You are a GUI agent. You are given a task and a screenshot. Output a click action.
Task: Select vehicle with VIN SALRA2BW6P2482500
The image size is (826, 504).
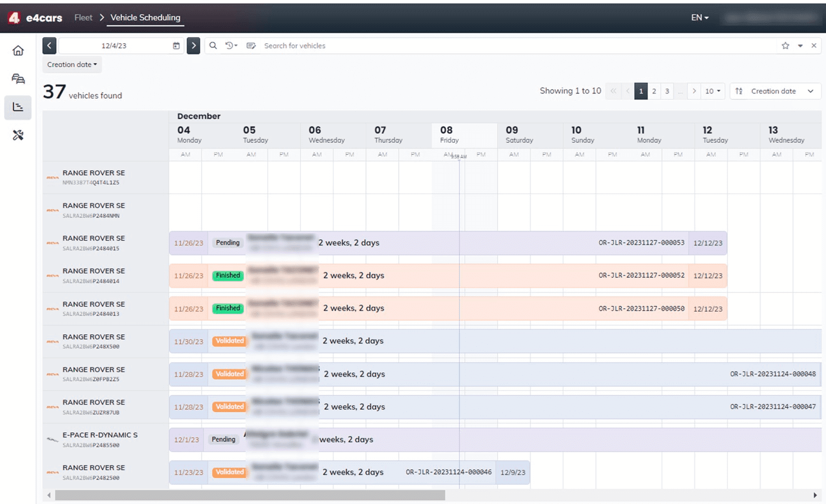(106, 472)
